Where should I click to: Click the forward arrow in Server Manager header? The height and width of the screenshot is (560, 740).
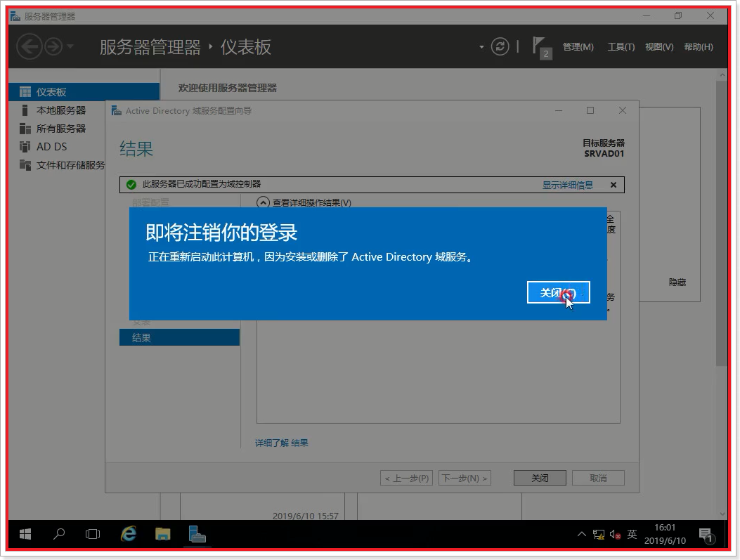click(x=54, y=46)
